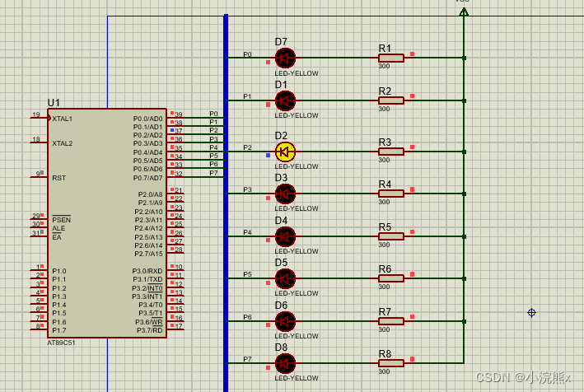Click the U1 component label
Viewport: 584px width, 392px height.
[x=54, y=103]
